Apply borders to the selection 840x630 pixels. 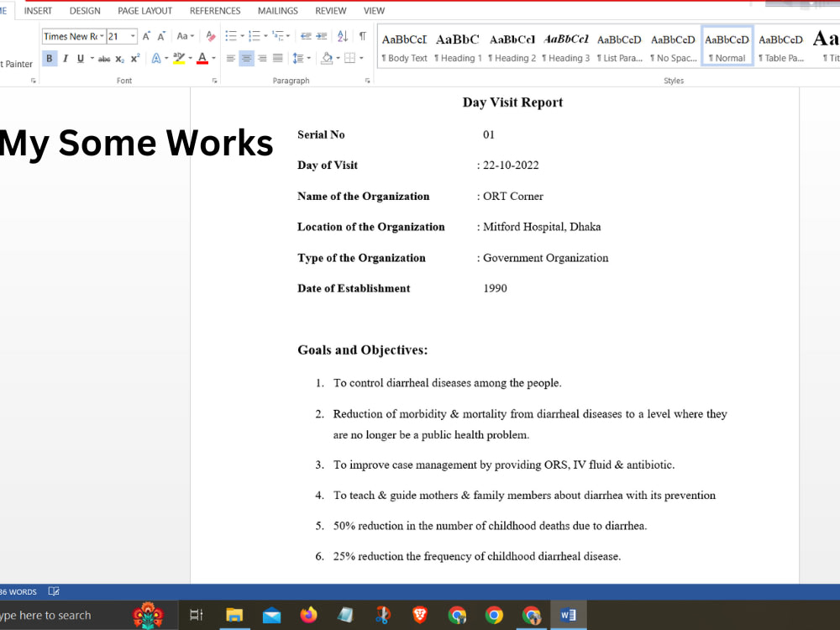click(349, 58)
